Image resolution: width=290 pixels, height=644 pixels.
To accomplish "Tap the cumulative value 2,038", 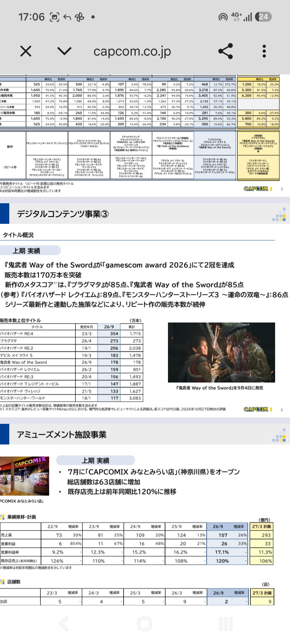I will [x=135, y=348].
